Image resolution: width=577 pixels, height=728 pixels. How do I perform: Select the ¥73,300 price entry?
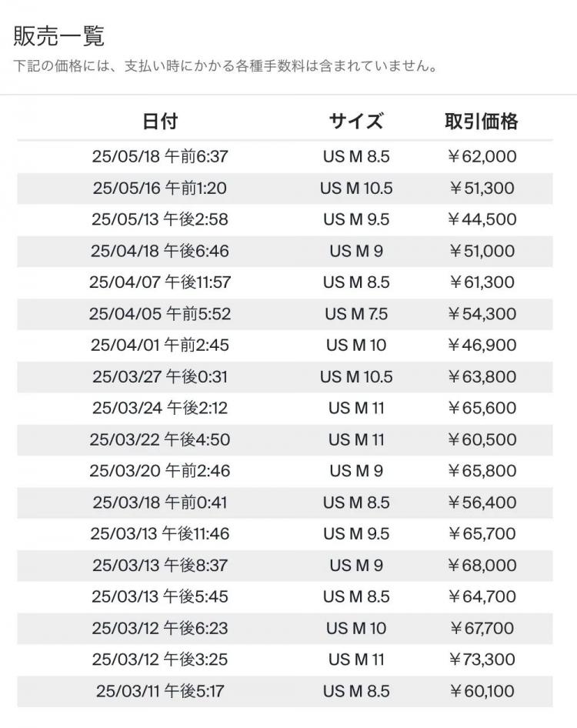point(482,660)
